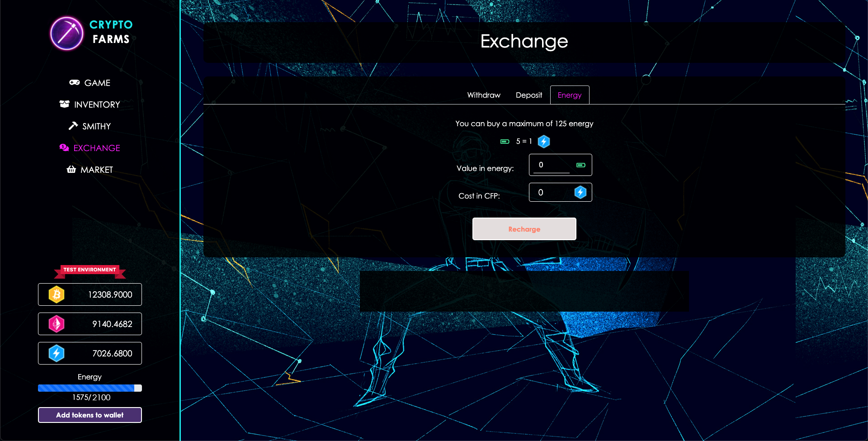
Task: Click the hammer icon beside SMITHY
Action: pyautogui.click(x=73, y=126)
